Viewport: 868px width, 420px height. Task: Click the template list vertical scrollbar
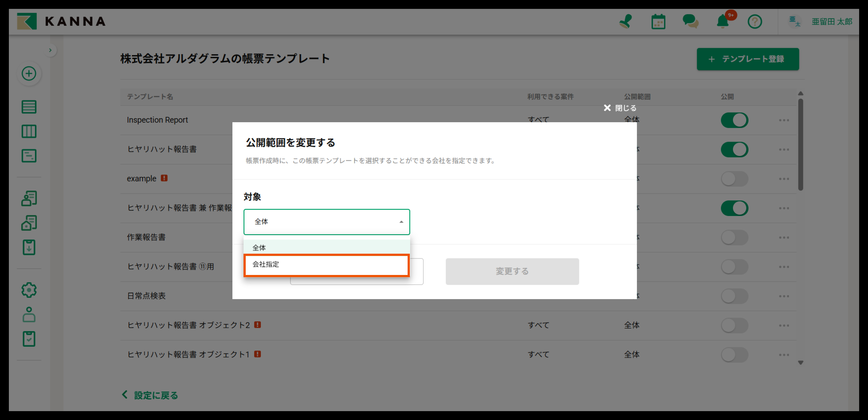pyautogui.click(x=801, y=145)
